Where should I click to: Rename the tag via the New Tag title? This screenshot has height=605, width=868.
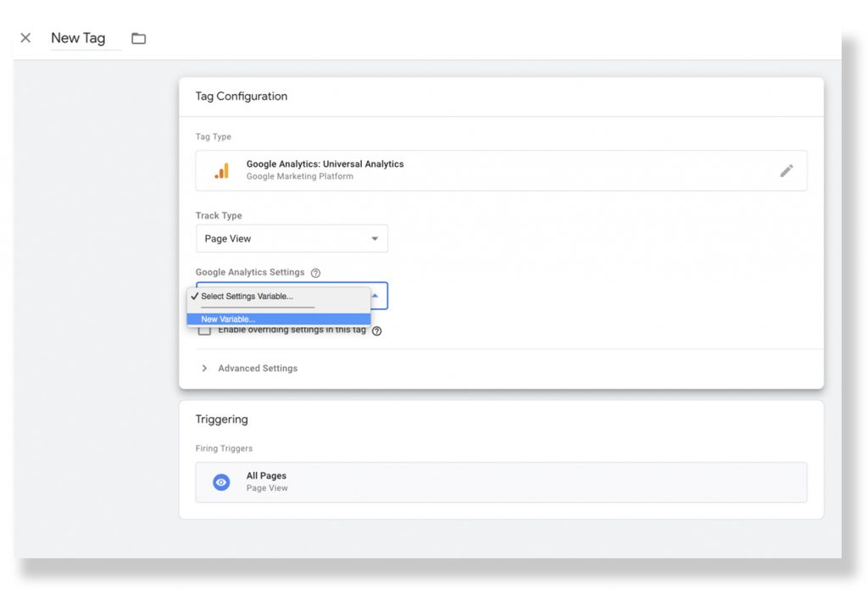point(78,37)
